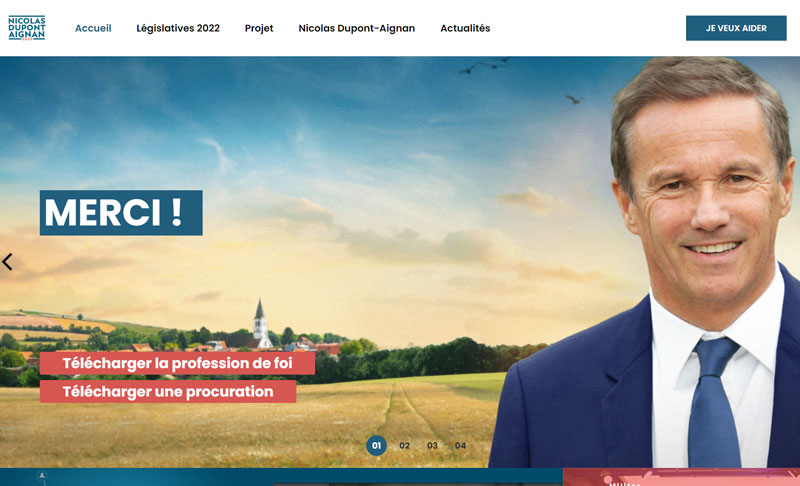Select slide indicator 01

click(x=376, y=446)
